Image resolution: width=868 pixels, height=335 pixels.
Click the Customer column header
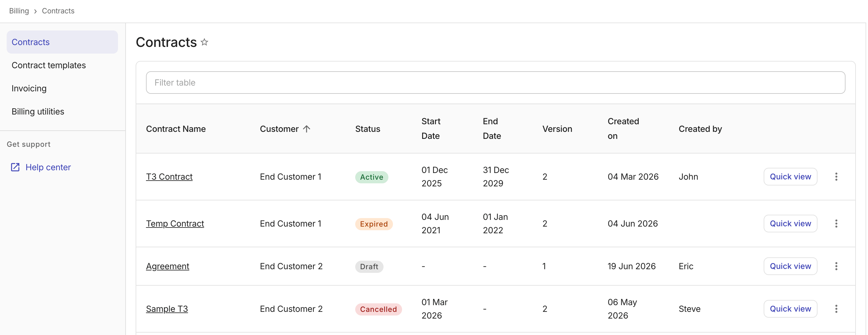click(279, 129)
